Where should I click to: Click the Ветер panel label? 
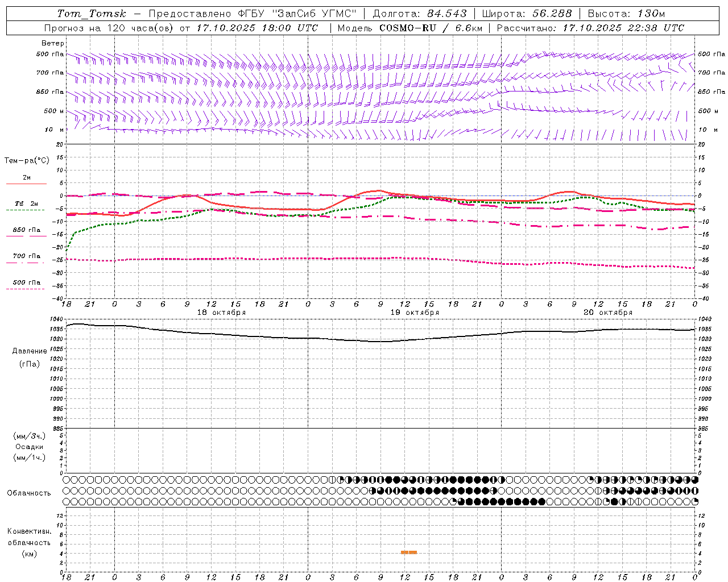point(53,43)
